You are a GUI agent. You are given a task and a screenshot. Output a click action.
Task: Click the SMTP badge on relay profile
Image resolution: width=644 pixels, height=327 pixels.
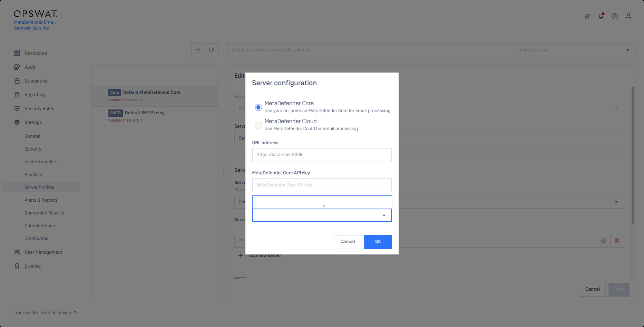(115, 113)
